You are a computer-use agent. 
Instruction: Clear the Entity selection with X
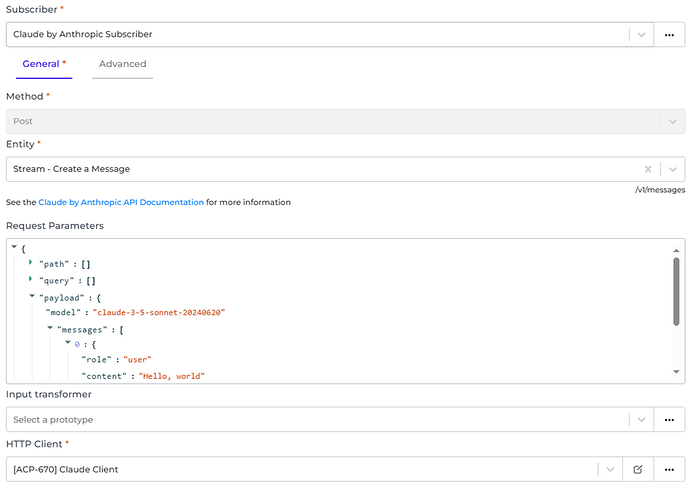pos(648,169)
